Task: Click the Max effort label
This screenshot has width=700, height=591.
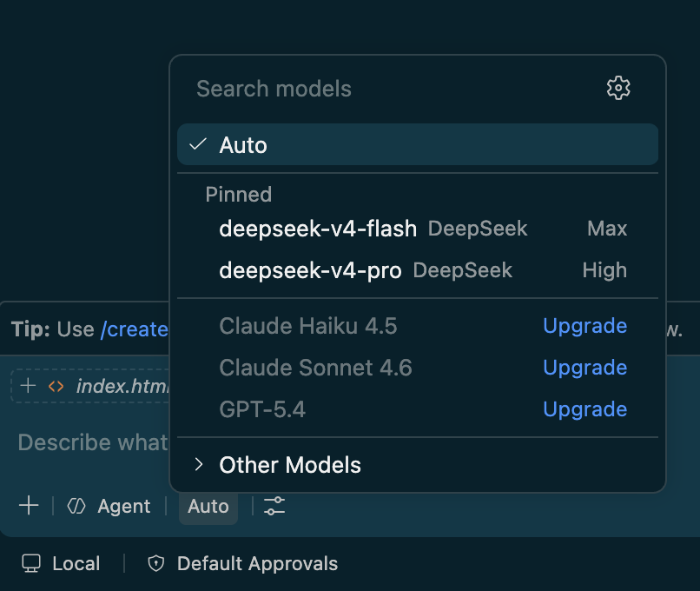Action: [x=607, y=229]
